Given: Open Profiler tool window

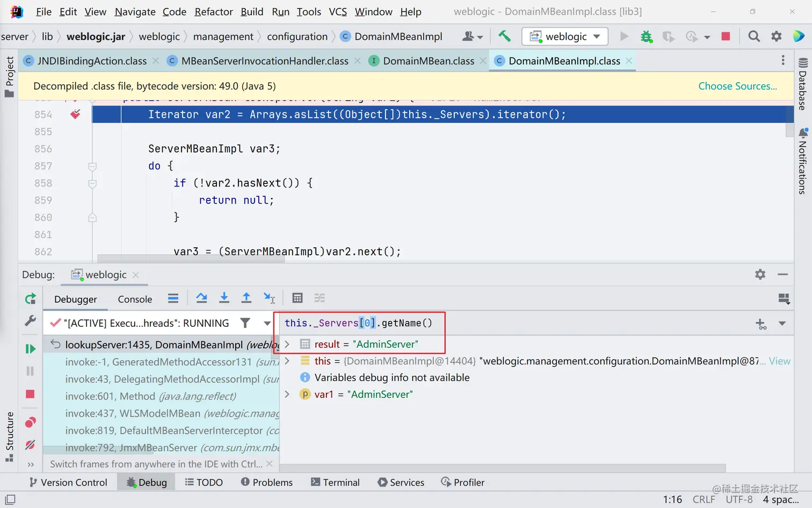Looking at the screenshot, I should point(462,482).
